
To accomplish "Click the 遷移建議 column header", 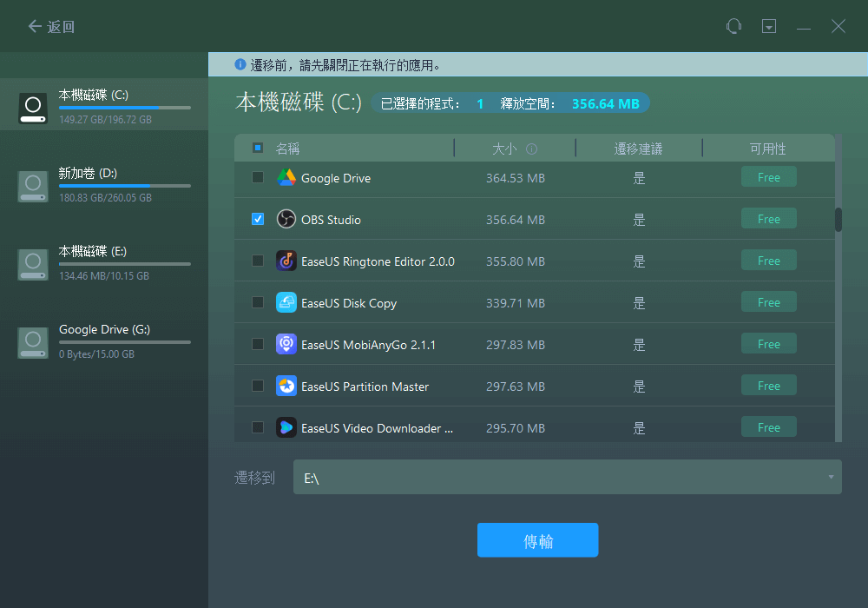I will coord(638,149).
